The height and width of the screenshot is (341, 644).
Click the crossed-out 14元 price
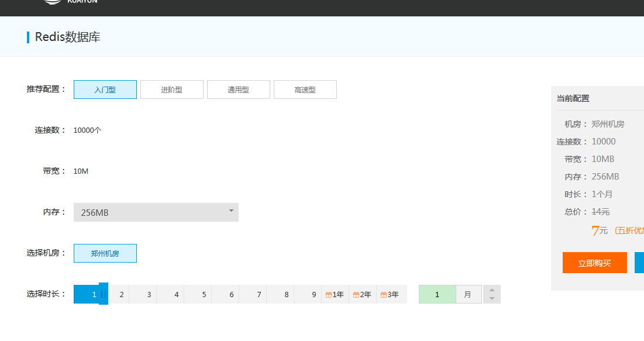[x=601, y=212]
